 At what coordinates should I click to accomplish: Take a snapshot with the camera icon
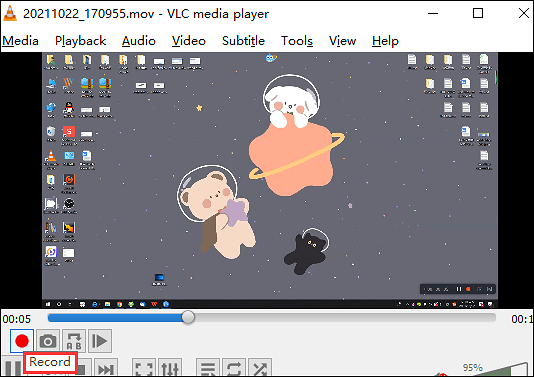click(x=48, y=341)
